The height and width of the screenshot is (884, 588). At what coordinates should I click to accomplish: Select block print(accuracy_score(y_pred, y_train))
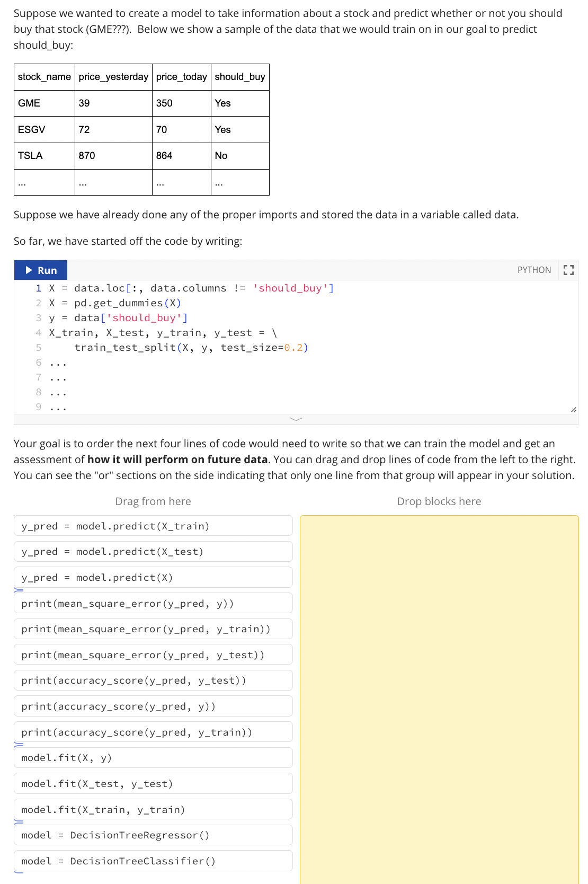153,732
